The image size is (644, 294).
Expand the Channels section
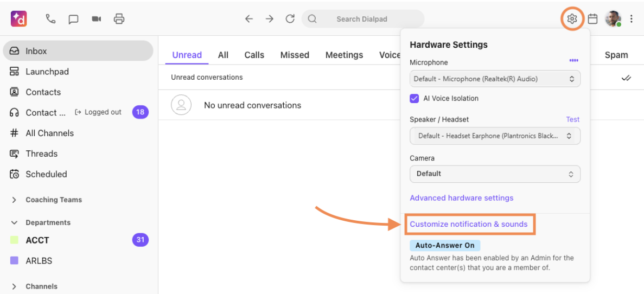14,286
